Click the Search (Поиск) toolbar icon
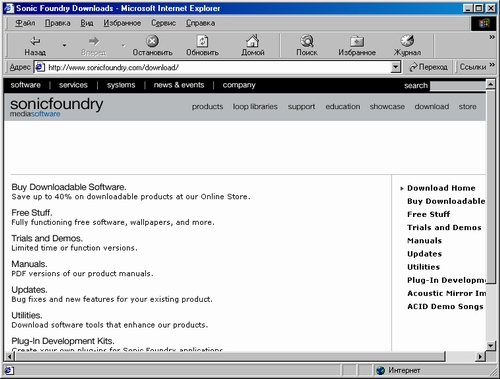The height and width of the screenshot is (379, 500). 307,41
